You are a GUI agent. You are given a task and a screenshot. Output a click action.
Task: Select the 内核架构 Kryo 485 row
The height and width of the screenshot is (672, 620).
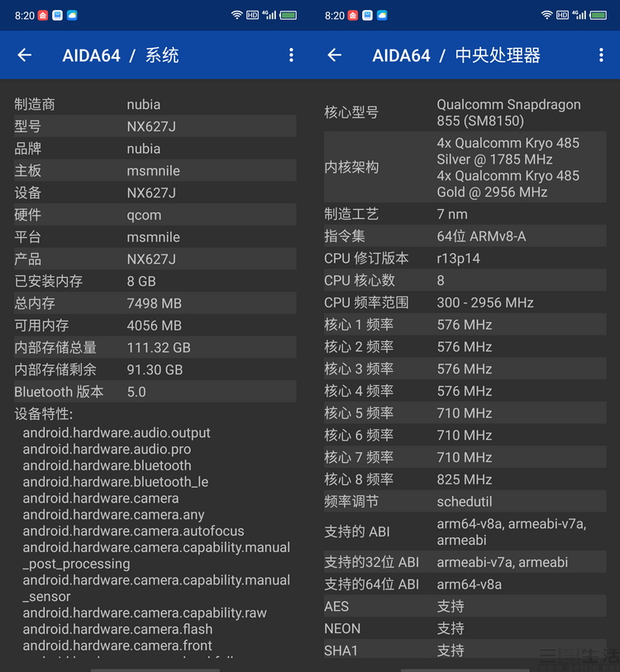pos(465,167)
